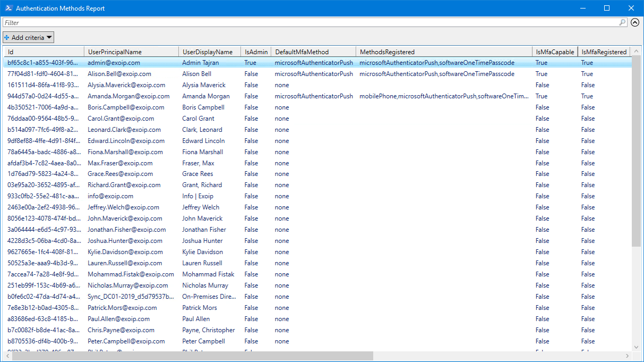
Task: Click the horizontal scrollbar at the bottom
Action: [x=191, y=356]
